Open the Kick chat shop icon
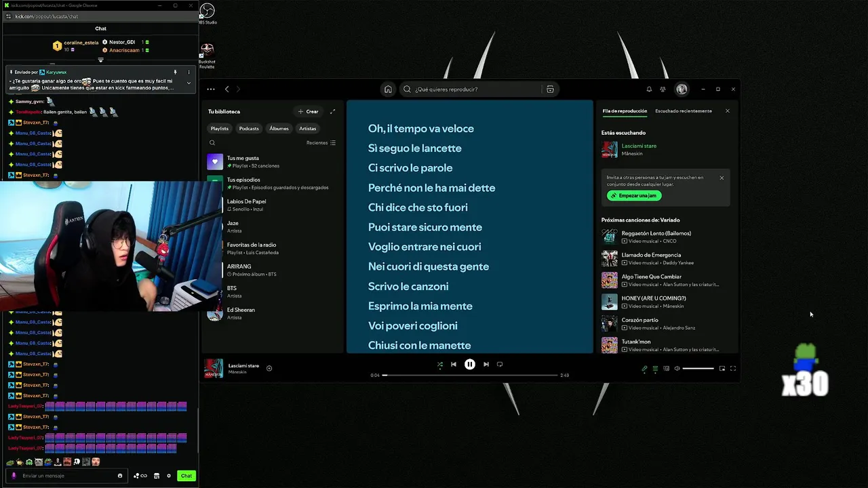 pos(157,476)
